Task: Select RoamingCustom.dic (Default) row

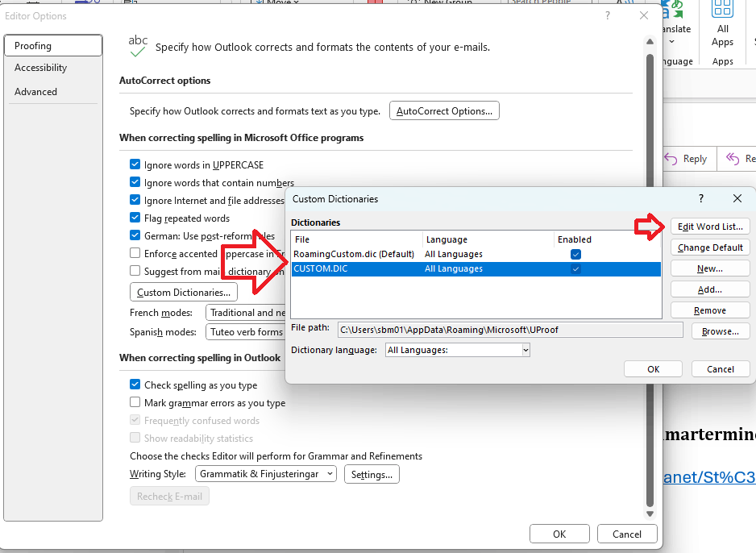Action: click(x=476, y=254)
